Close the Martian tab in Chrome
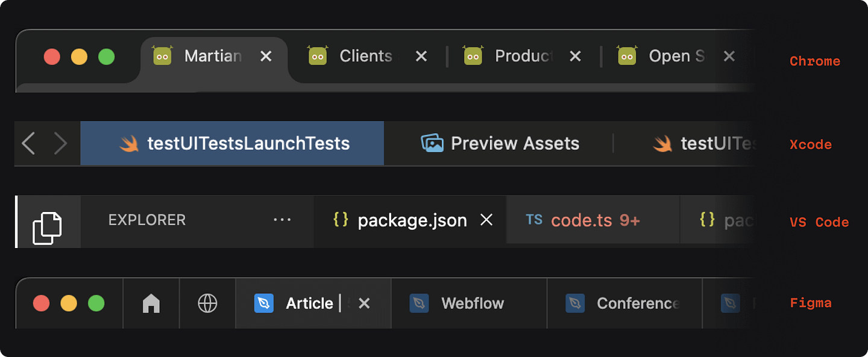The image size is (868, 357). (266, 56)
